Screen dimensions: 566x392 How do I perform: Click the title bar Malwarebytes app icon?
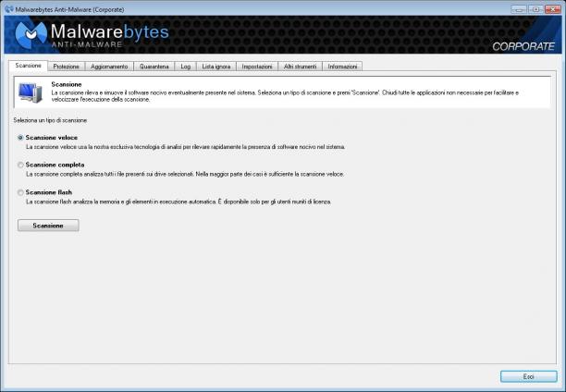point(9,9)
